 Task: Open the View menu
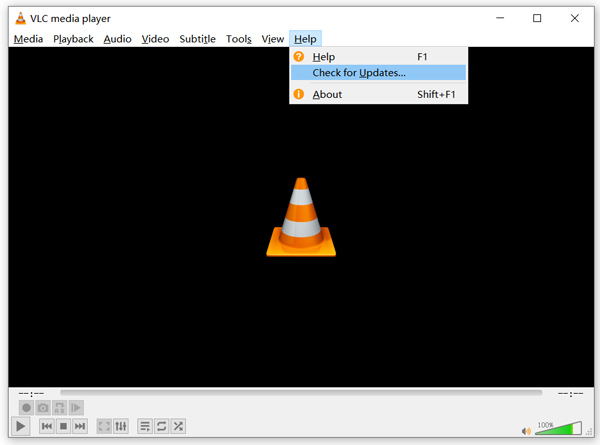[x=272, y=39]
